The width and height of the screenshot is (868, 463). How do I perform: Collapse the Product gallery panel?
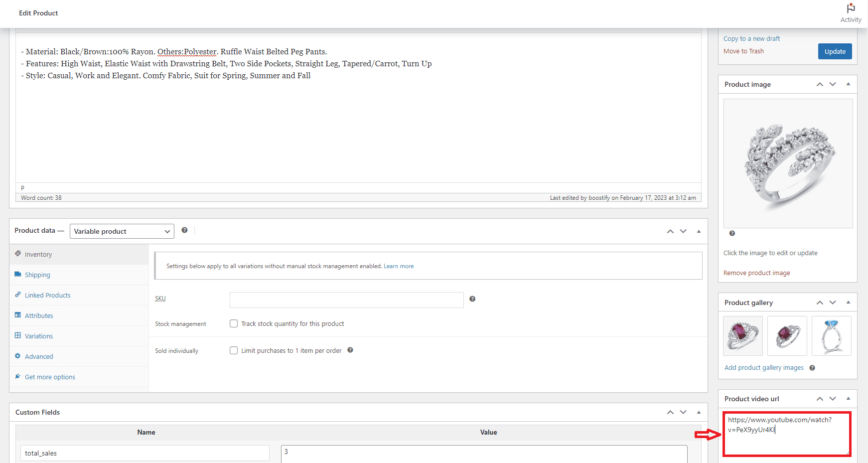(848, 303)
